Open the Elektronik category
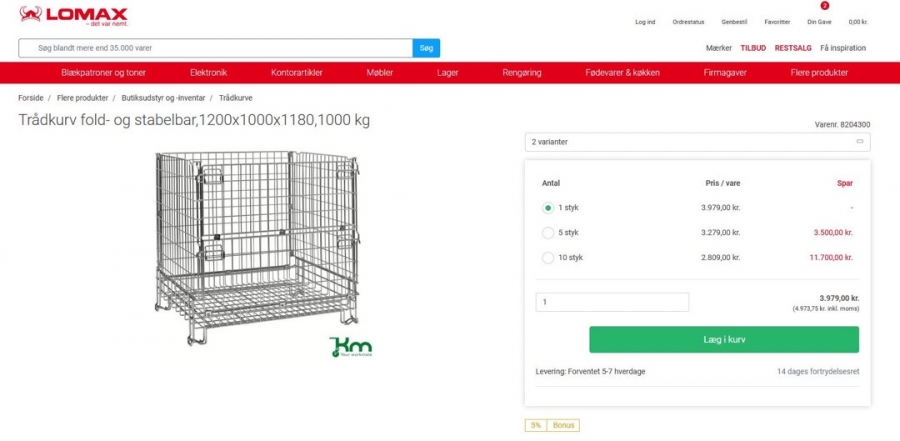 point(208,73)
